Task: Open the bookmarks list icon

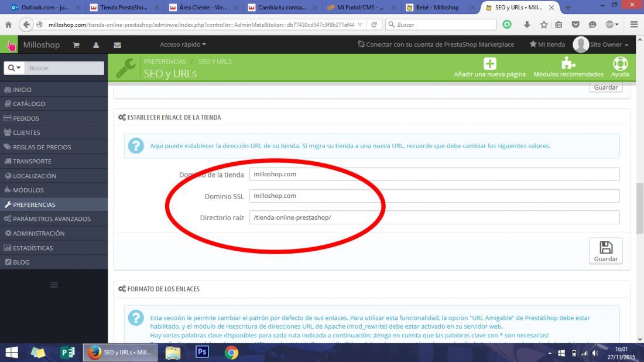Action: [x=559, y=25]
